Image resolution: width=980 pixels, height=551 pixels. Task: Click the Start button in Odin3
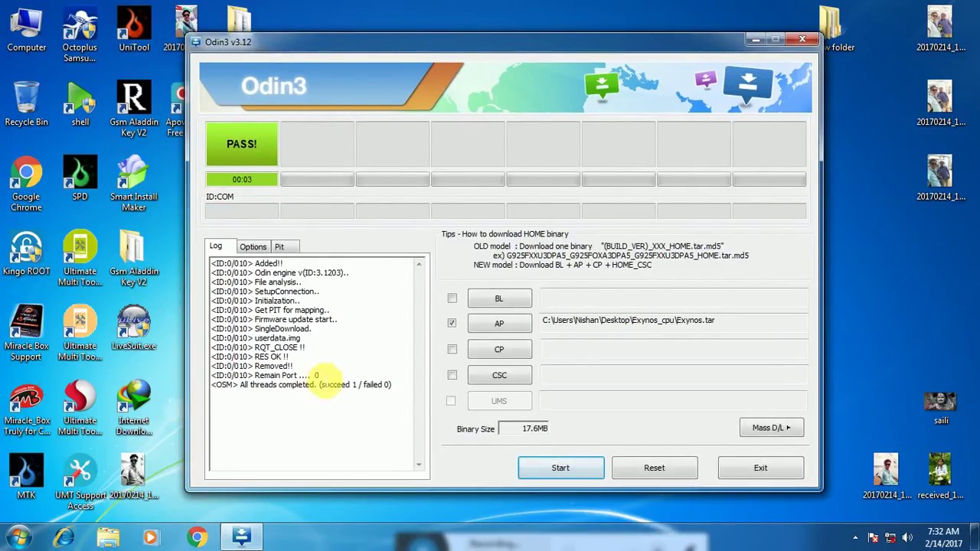560,468
